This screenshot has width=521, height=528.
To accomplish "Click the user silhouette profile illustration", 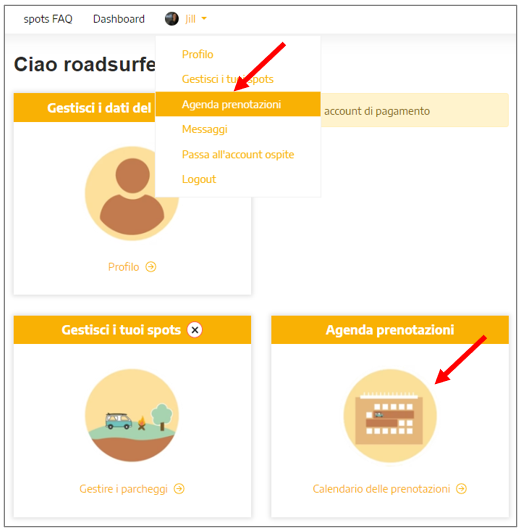I will 132,193.
